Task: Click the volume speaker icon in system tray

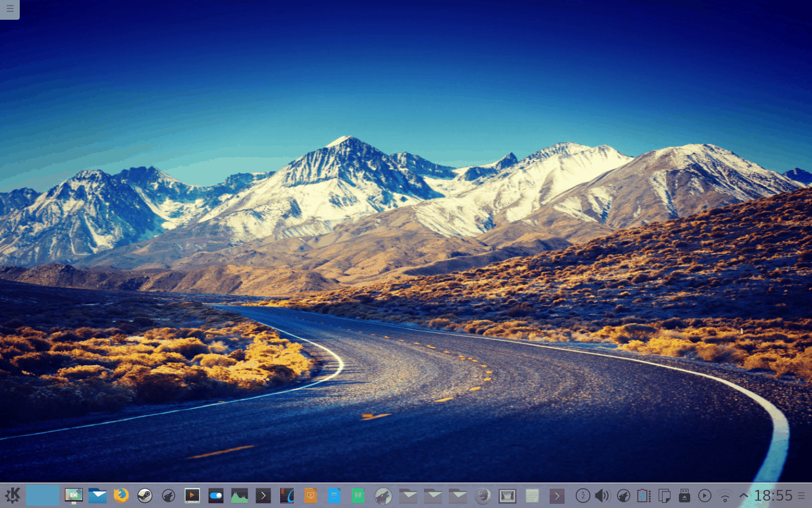Action: [602, 496]
